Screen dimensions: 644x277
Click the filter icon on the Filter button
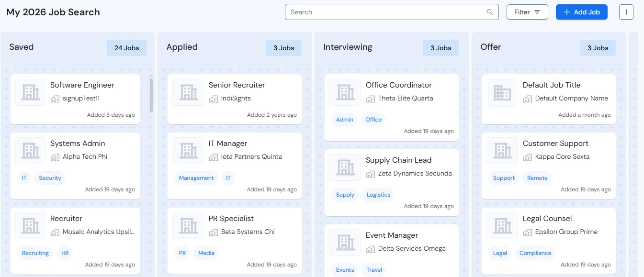pyautogui.click(x=538, y=12)
